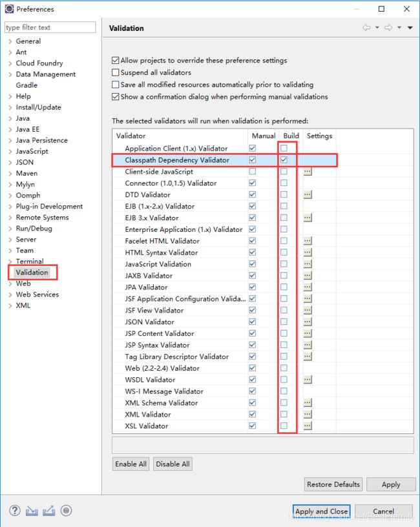The width and height of the screenshot is (420, 527).
Task: Select Validation in the preferences tree
Action: 32,273
